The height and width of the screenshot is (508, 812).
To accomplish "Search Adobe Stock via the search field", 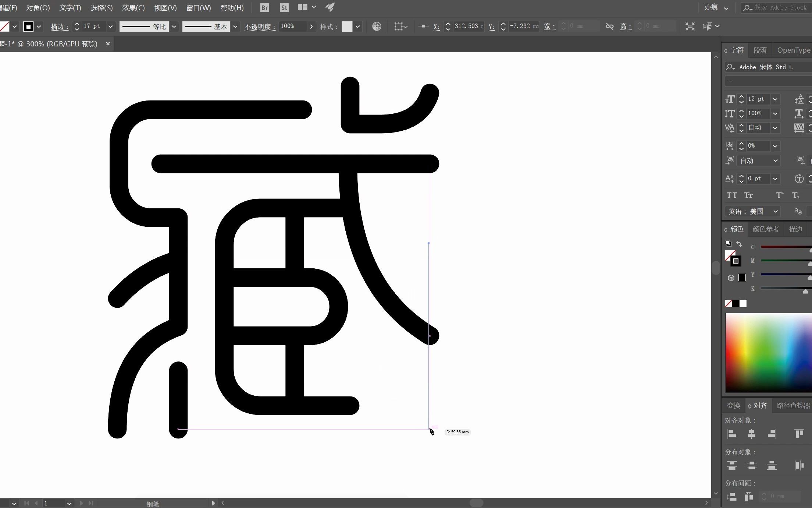I will coord(776,7).
